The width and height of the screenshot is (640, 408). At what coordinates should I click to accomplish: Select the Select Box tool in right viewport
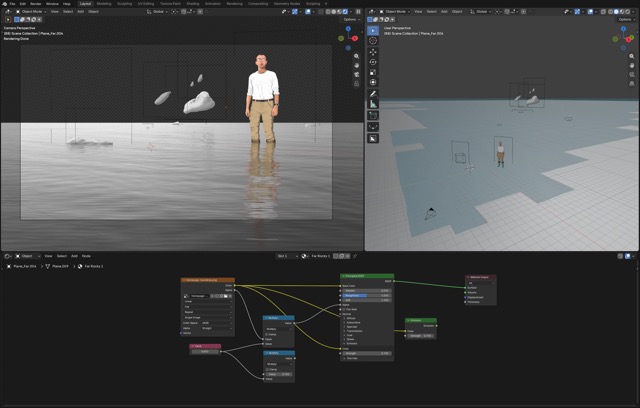tap(373, 31)
